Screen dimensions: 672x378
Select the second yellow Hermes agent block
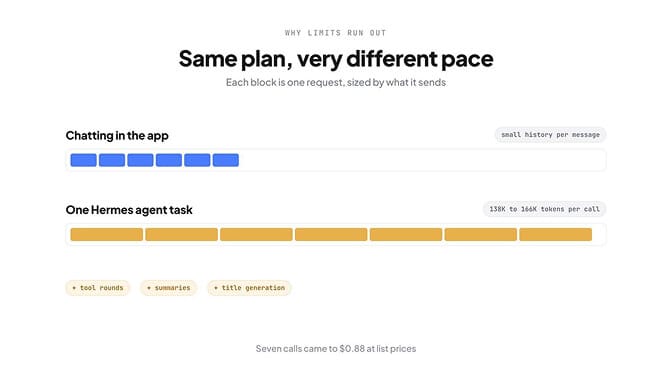click(181, 234)
